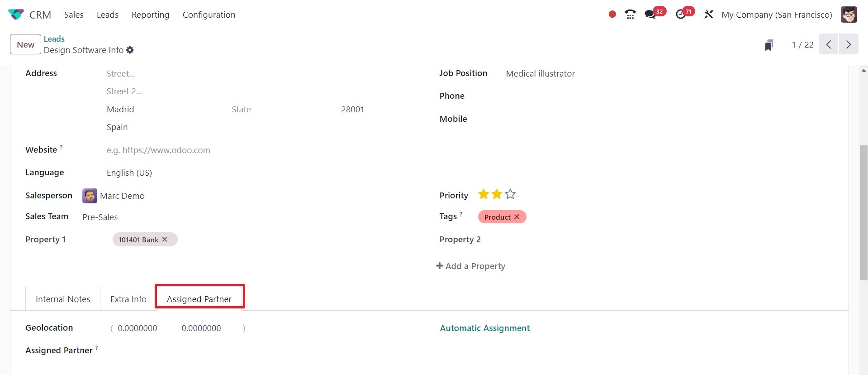Switch to the Extra Info tab
Viewport: 868px width, 375px height.
[128, 299]
